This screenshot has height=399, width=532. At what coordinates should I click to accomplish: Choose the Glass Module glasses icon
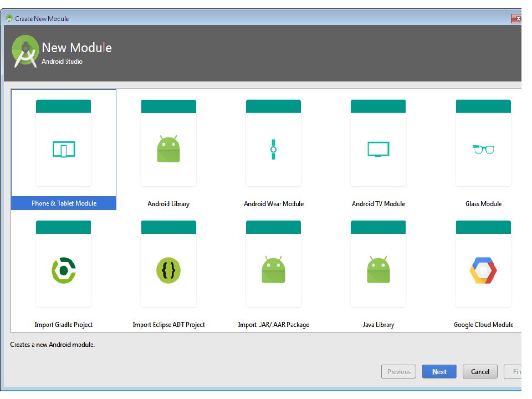[483, 149]
